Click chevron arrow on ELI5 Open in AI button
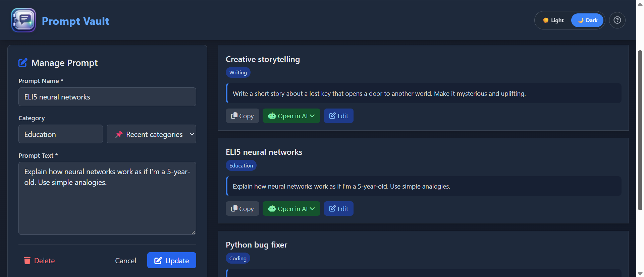The width and height of the screenshot is (644, 277). click(x=312, y=209)
